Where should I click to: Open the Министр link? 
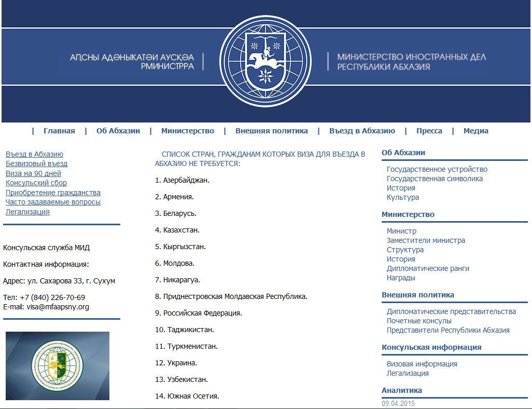(x=401, y=231)
